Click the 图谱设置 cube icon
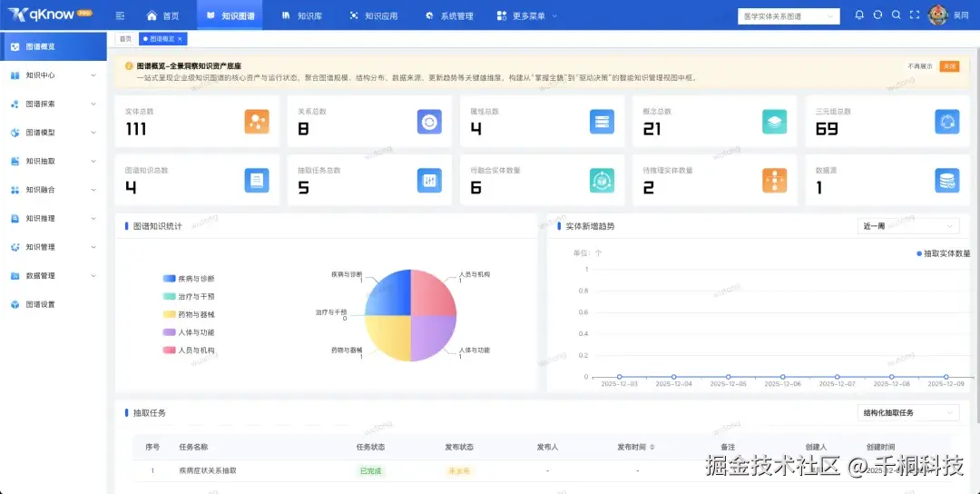Screen dimensions: 980x494 pos(15,304)
